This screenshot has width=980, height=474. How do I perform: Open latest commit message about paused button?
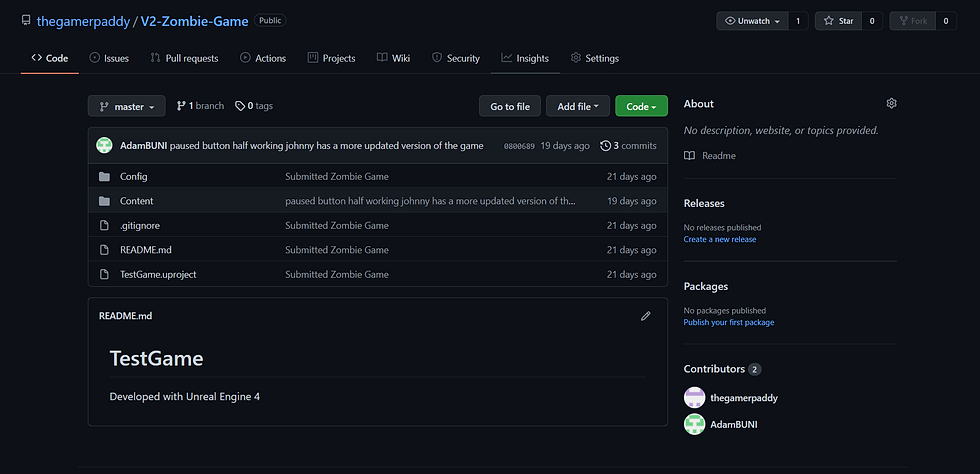click(x=326, y=146)
